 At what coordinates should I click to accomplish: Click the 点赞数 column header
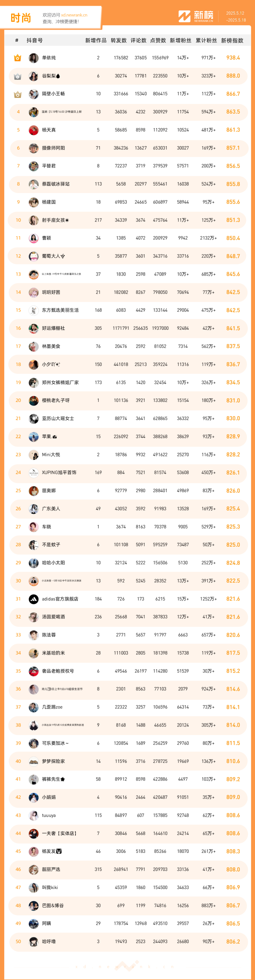coord(158,40)
